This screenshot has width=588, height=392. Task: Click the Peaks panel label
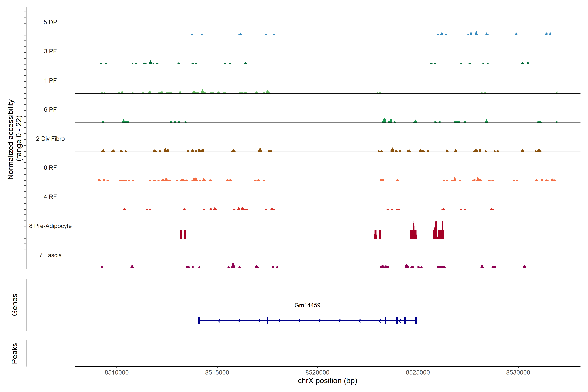tap(15, 353)
